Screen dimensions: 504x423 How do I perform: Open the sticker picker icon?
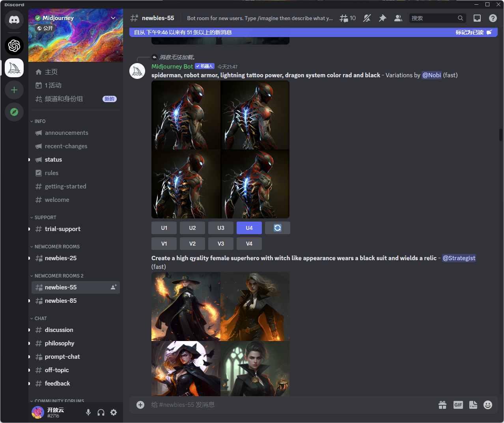pos(473,405)
